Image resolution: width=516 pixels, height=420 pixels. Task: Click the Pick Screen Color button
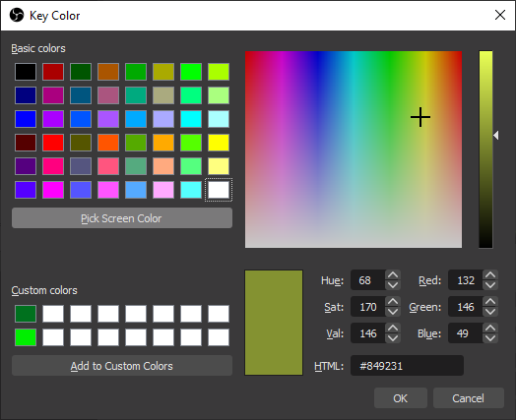[x=122, y=218]
